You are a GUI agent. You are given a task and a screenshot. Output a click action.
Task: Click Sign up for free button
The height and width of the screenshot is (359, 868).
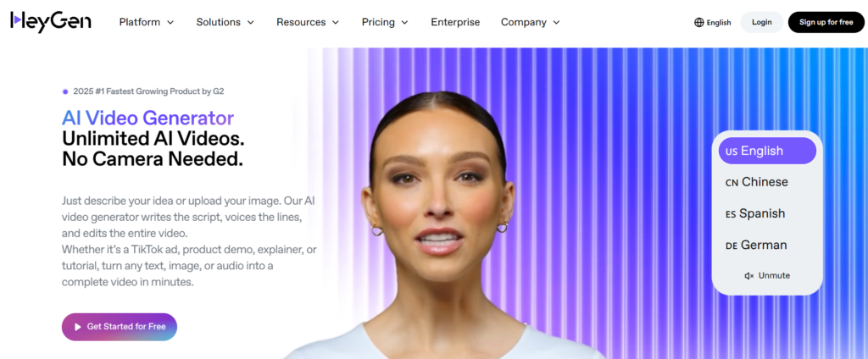[826, 22]
